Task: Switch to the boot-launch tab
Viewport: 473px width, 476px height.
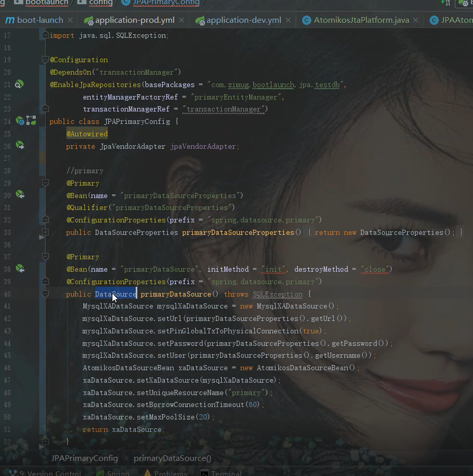Action: point(40,20)
